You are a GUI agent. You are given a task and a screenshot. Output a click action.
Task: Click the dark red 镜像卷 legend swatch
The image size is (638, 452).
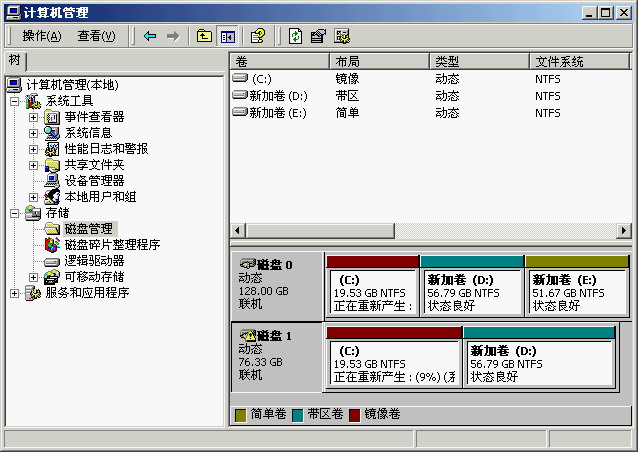click(x=354, y=414)
